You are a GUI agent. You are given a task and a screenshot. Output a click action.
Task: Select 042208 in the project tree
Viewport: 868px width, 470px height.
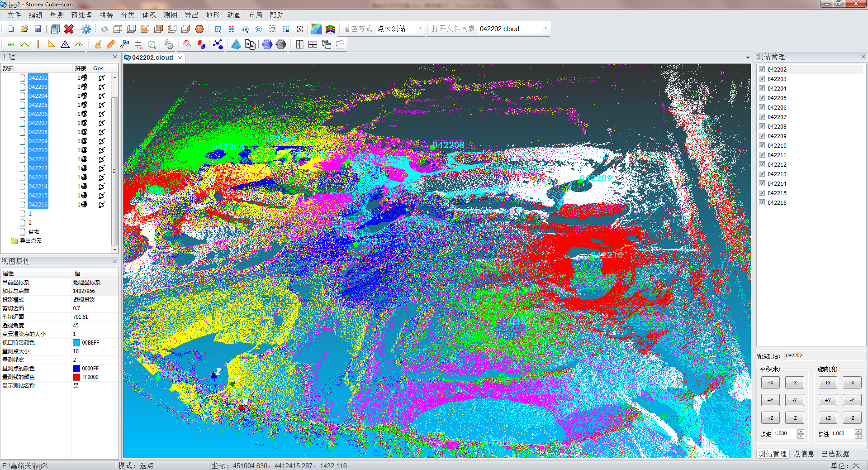coord(38,132)
